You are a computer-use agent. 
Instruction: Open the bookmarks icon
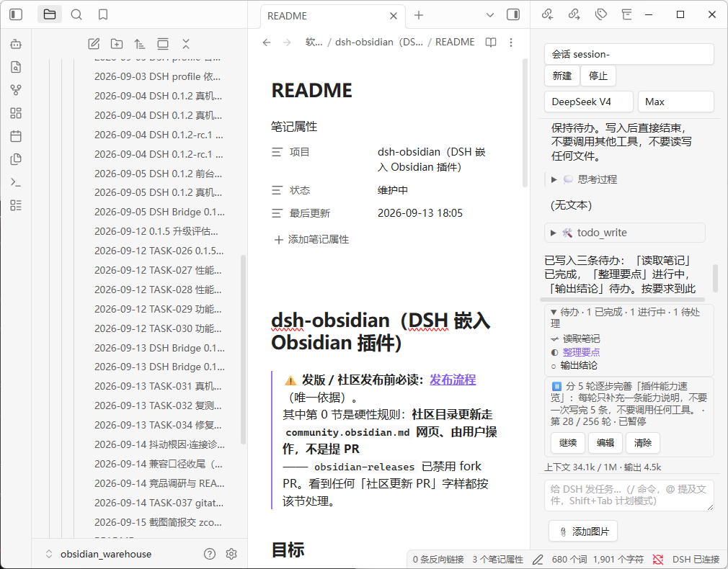click(102, 14)
